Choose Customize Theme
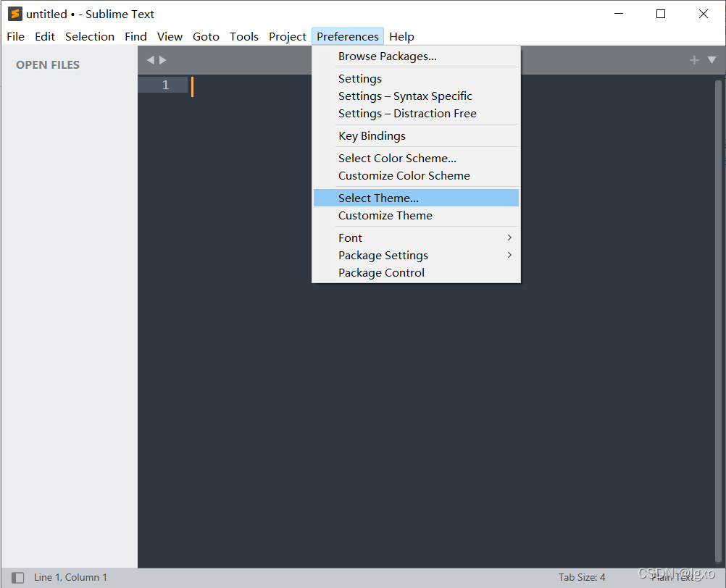The image size is (726, 588). tap(416, 216)
